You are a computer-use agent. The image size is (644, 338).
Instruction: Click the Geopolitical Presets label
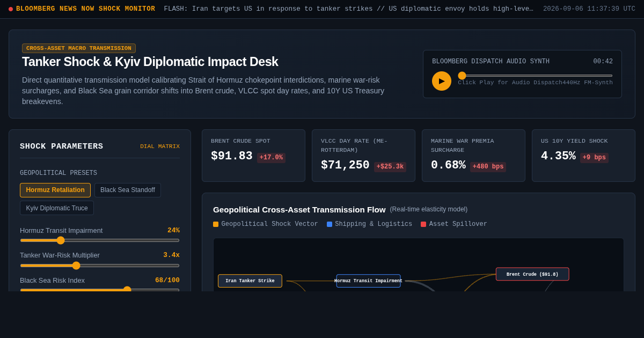58,173
